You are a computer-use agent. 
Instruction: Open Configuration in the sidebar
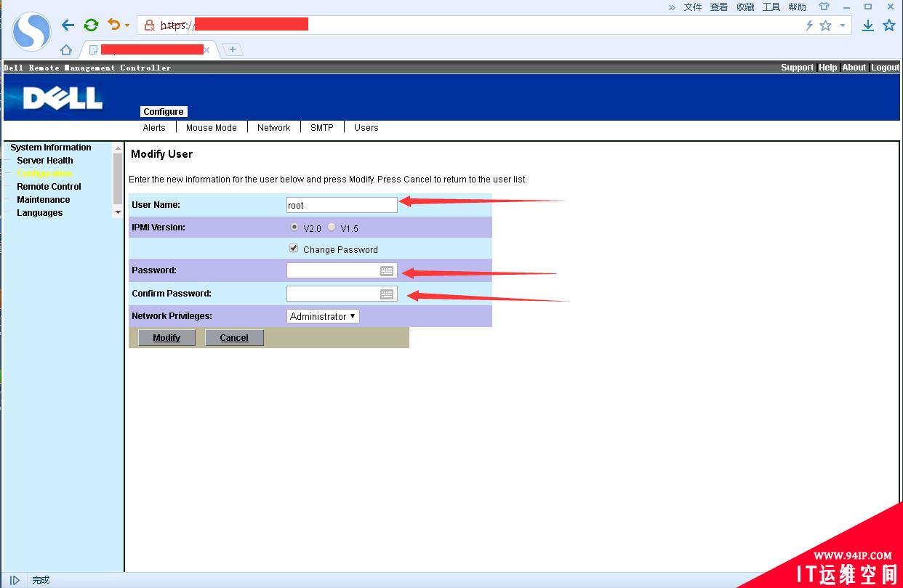coord(45,174)
